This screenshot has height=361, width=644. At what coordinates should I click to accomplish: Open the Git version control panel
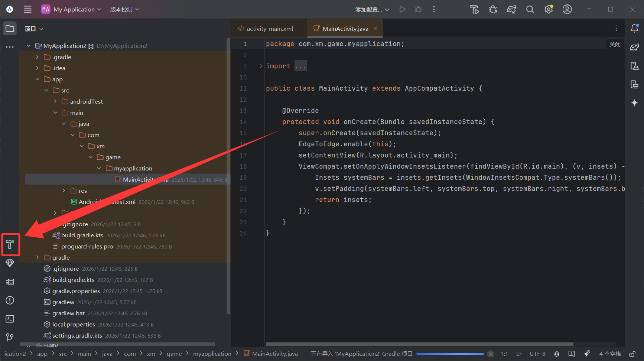[10, 337]
